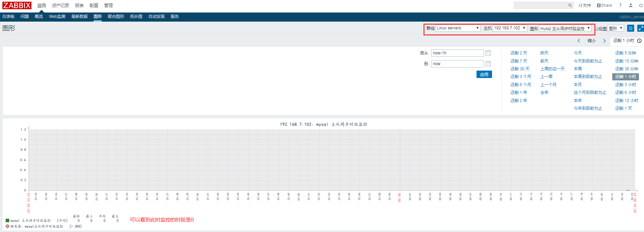Select the 还剩 2 天 time range
This screenshot has width=644, height=232.
coord(519,53)
